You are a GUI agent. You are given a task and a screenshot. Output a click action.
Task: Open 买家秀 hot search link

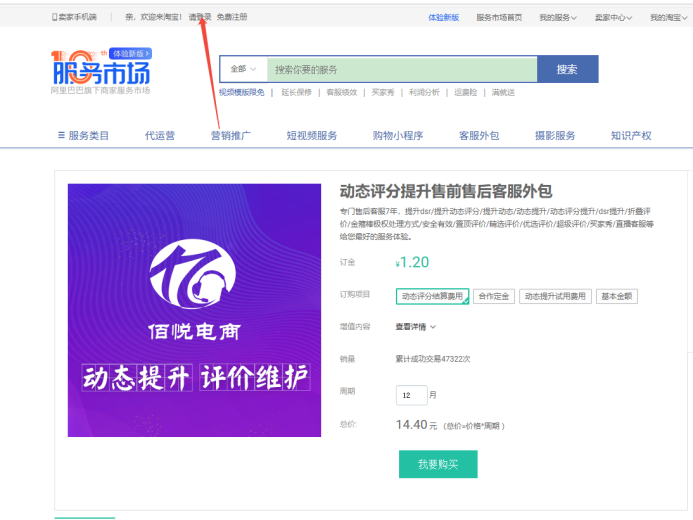click(x=383, y=92)
